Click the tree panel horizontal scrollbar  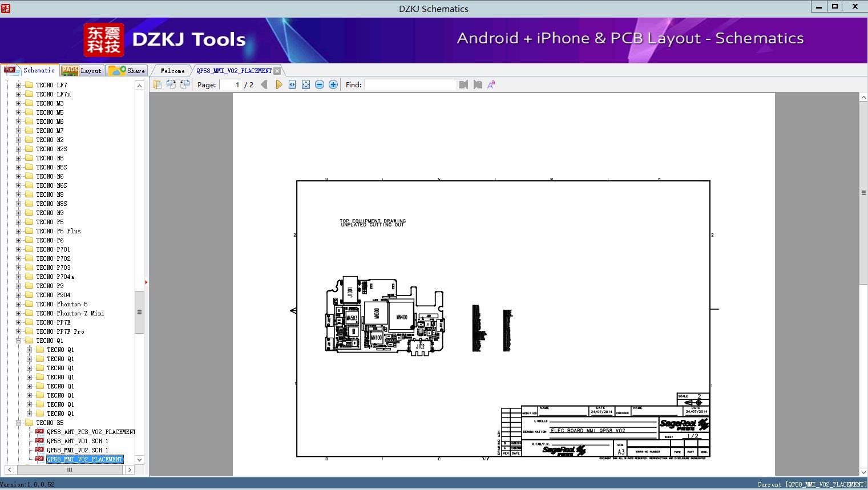[x=69, y=470]
